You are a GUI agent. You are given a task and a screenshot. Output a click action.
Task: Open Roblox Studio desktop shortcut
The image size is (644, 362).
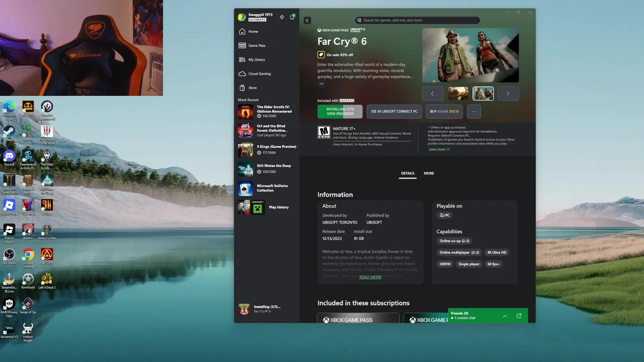(x=9, y=233)
